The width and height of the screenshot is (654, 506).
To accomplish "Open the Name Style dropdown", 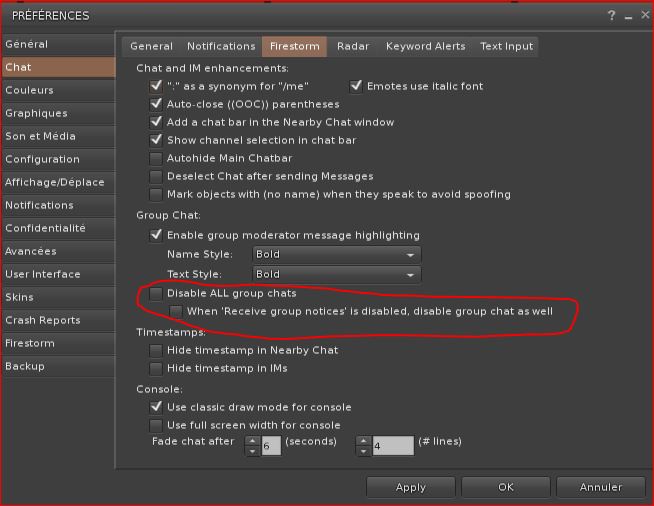I will (337, 254).
